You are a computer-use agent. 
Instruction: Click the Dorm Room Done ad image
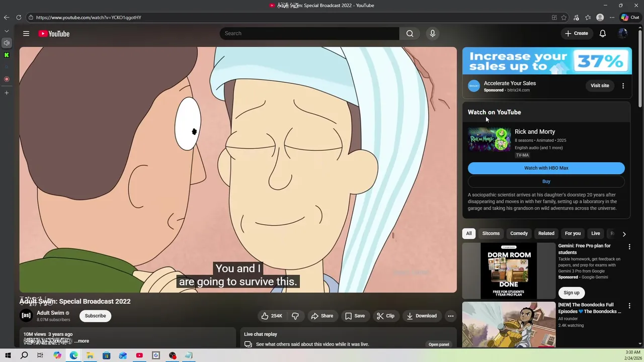point(509,271)
